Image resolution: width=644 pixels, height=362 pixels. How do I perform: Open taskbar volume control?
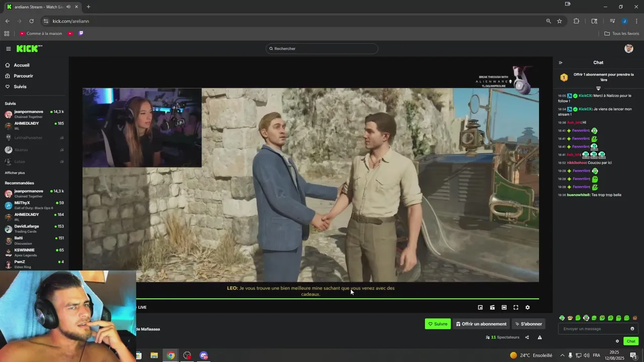coord(586,355)
